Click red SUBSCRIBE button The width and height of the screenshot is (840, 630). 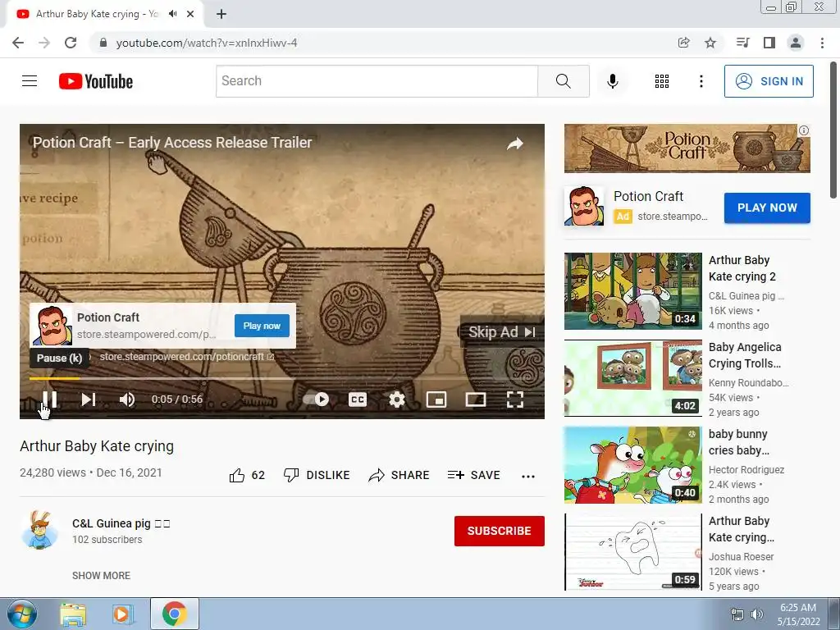[x=500, y=531]
